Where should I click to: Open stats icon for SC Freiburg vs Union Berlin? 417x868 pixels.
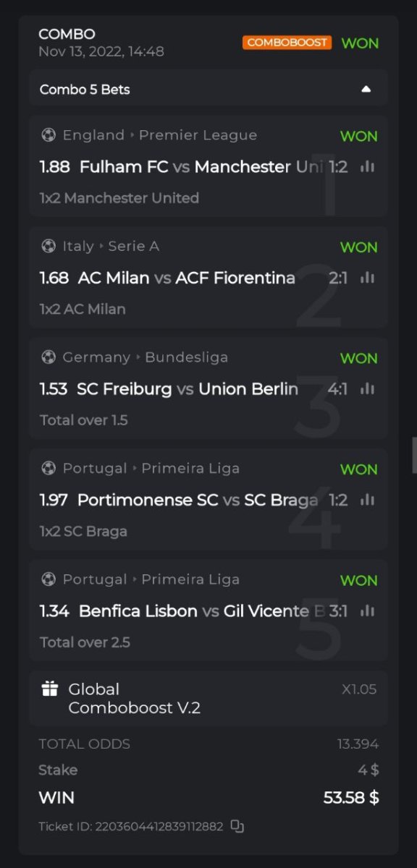368,388
